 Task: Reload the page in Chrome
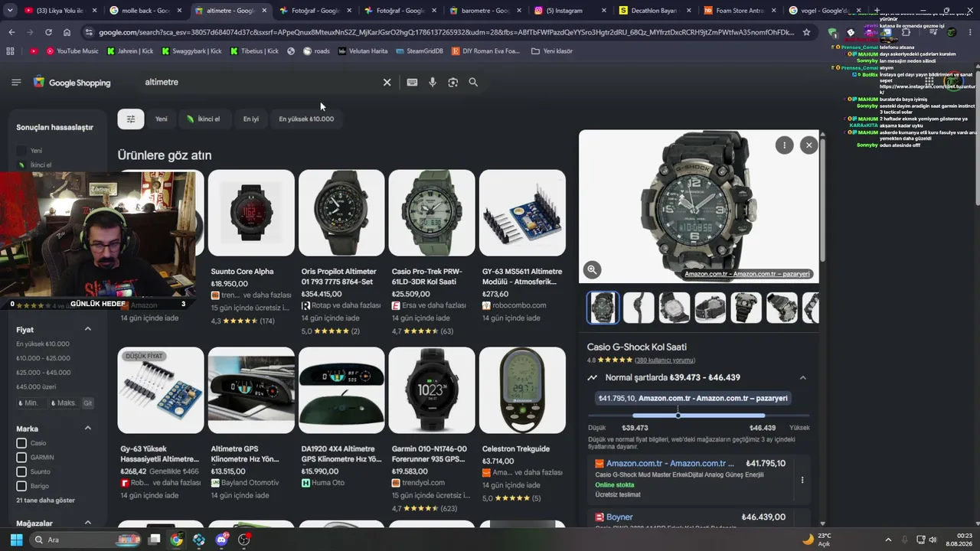tap(48, 32)
